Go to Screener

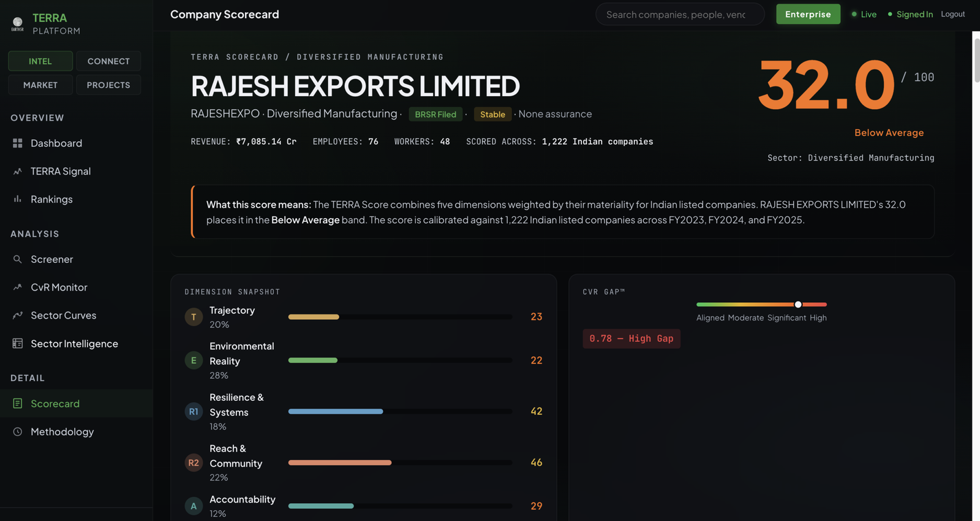click(x=76, y=259)
